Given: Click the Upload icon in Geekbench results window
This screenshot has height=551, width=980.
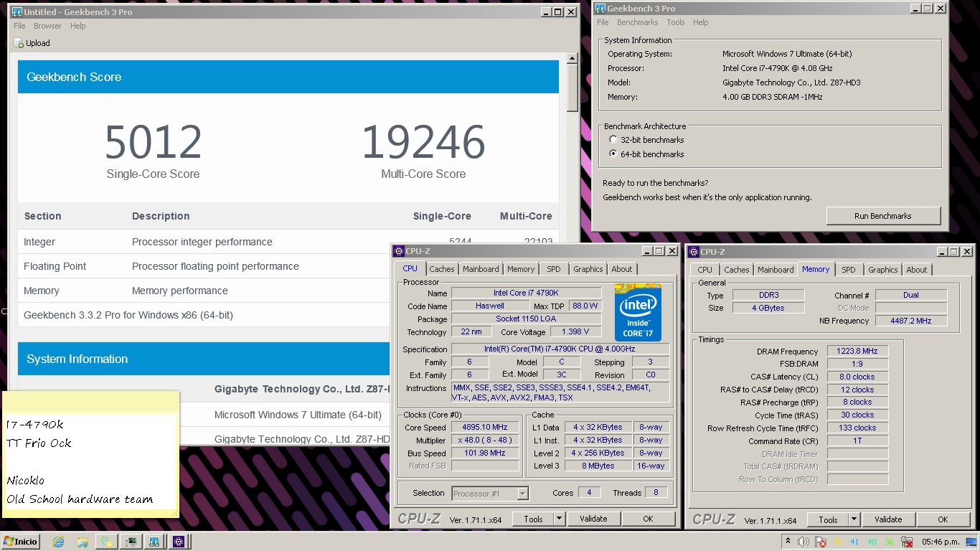Looking at the screenshot, I should click(x=19, y=43).
